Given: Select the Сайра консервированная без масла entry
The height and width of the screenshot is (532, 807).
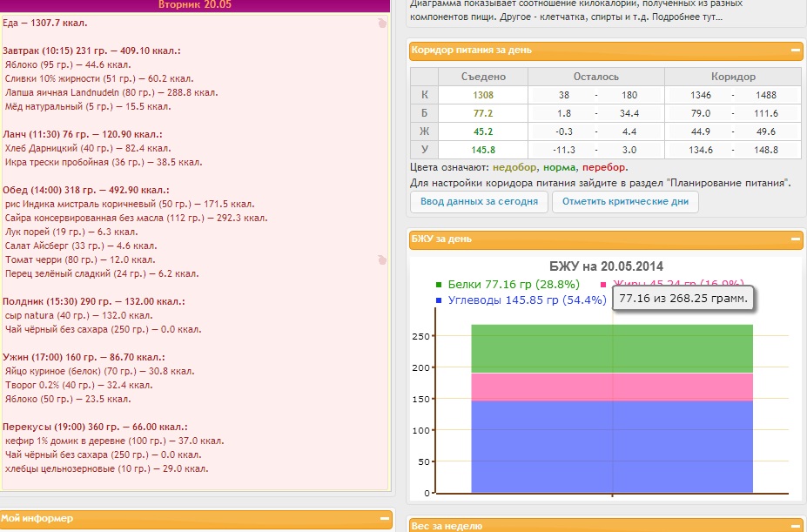Looking at the screenshot, I should [137, 218].
